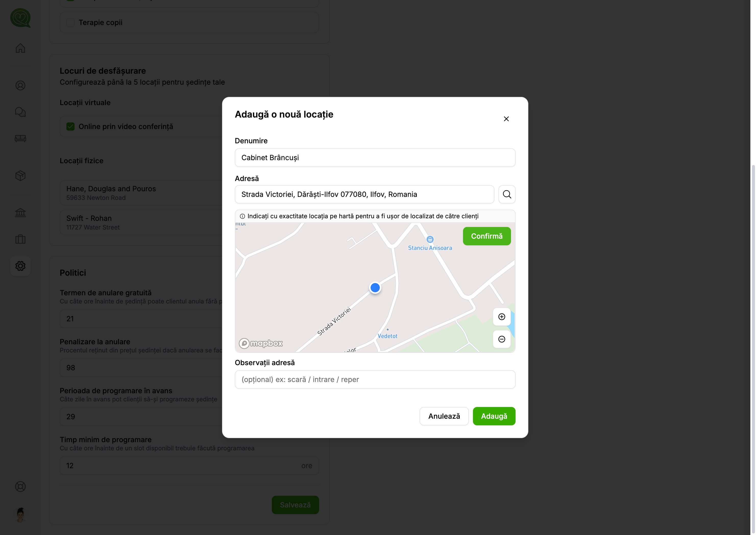Open the support lifebuoy sidebar icon
The height and width of the screenshot is (535, 756).
click(20, 487)
